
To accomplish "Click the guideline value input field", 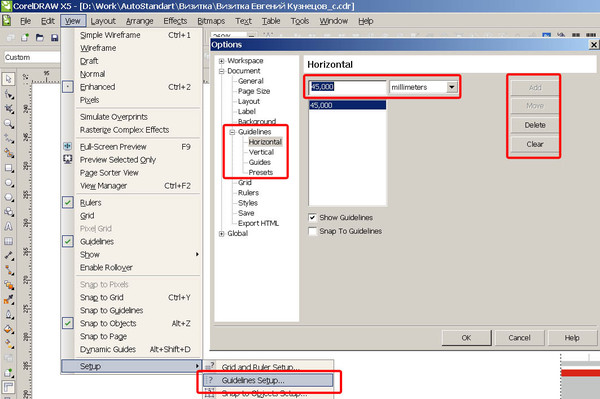I will pos(347,87).
